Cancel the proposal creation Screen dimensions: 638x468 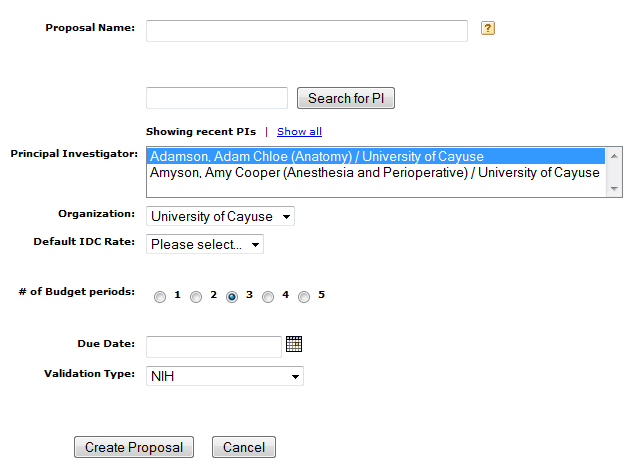[244, 447]
